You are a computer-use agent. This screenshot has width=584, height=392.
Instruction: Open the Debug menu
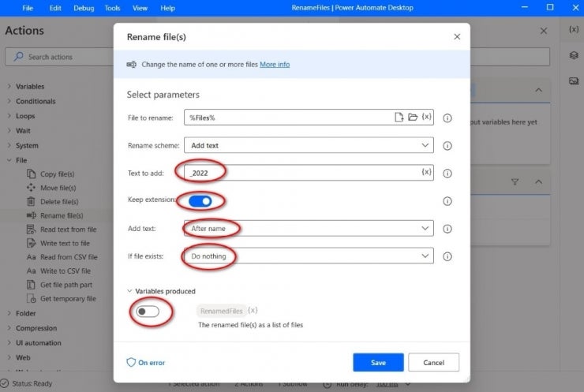coord(84,8)
